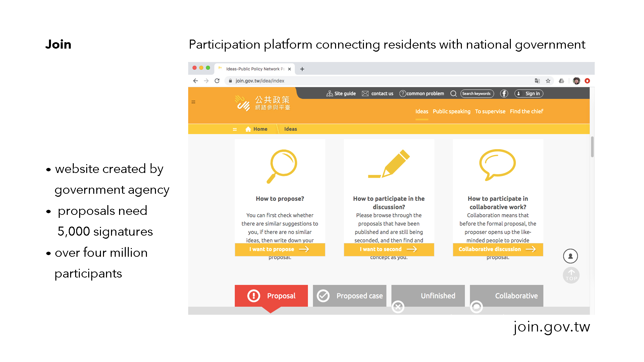Click the magnifying glass How to propose icon
Screen dimensions: 644x362
click(x=282, y=166)
